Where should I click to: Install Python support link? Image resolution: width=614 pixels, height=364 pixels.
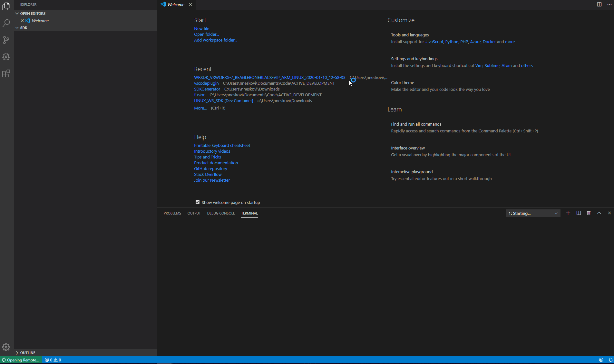[x=452, y=42]
